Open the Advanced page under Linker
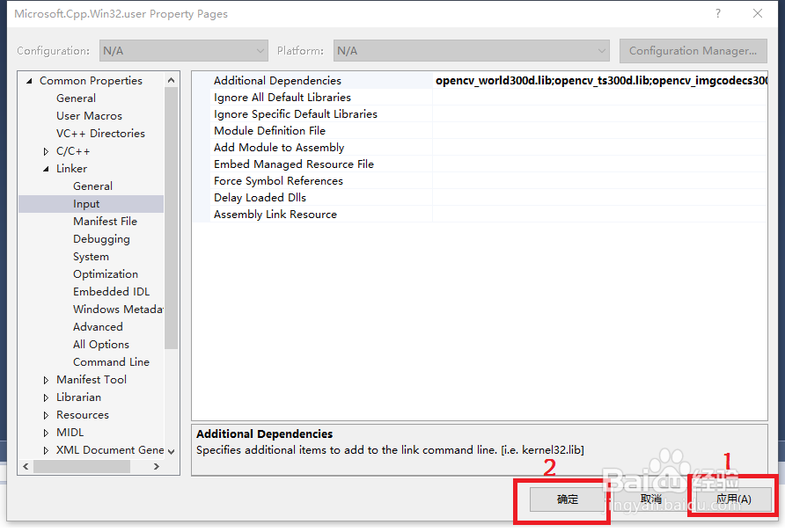 point(98,327)
